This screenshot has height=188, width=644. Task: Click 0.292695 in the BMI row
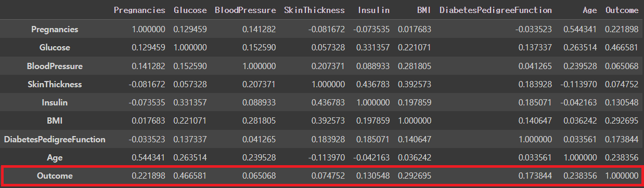pyautogui.click(x=622, y=121)
